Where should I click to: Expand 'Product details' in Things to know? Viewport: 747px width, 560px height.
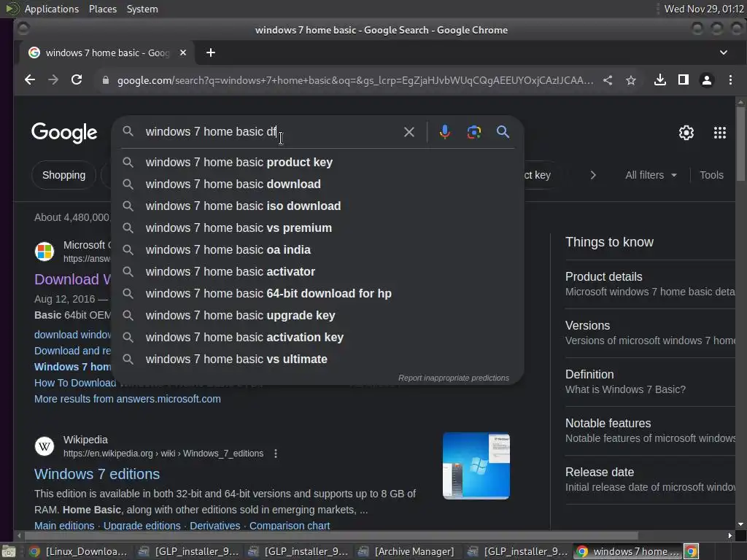click(x=650, y=284)
